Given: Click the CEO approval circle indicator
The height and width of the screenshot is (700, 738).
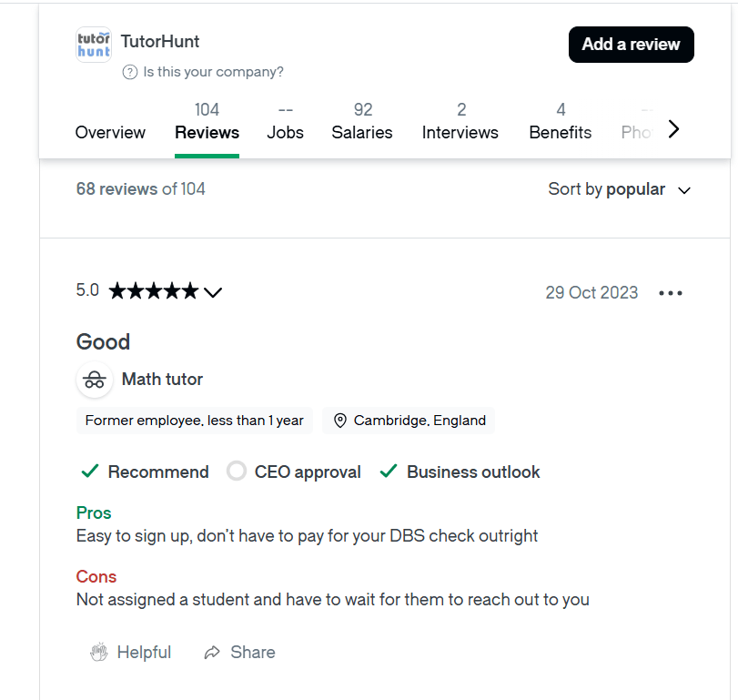Looking at the screenshot, I should [x=237, y=472].
